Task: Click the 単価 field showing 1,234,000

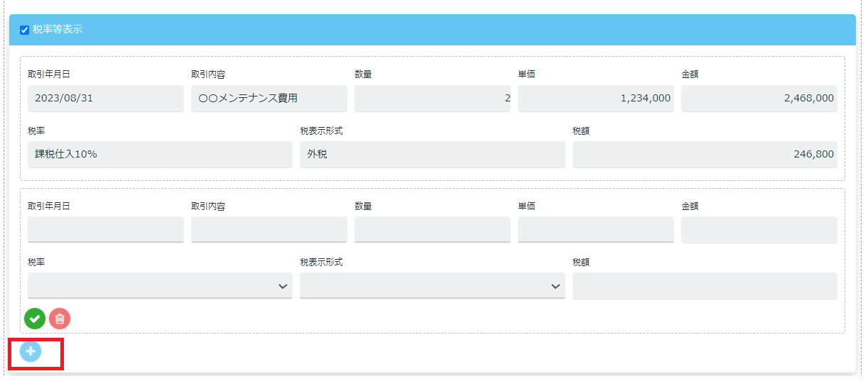Action: 596,99
